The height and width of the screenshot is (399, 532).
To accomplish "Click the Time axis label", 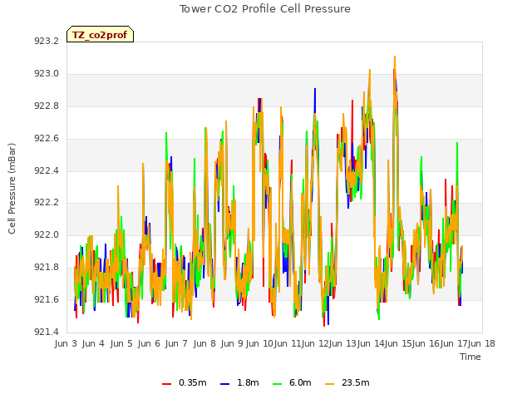I will [470, 357].
